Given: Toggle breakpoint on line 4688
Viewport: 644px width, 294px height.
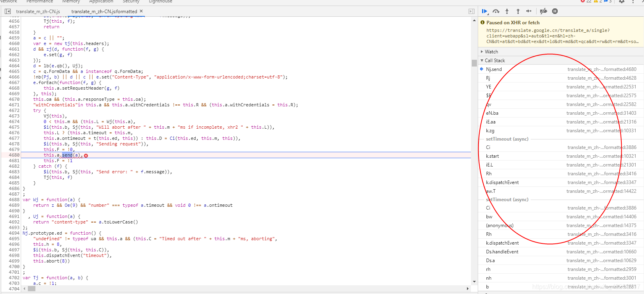Looking at the screenshot, I should 14,200.
